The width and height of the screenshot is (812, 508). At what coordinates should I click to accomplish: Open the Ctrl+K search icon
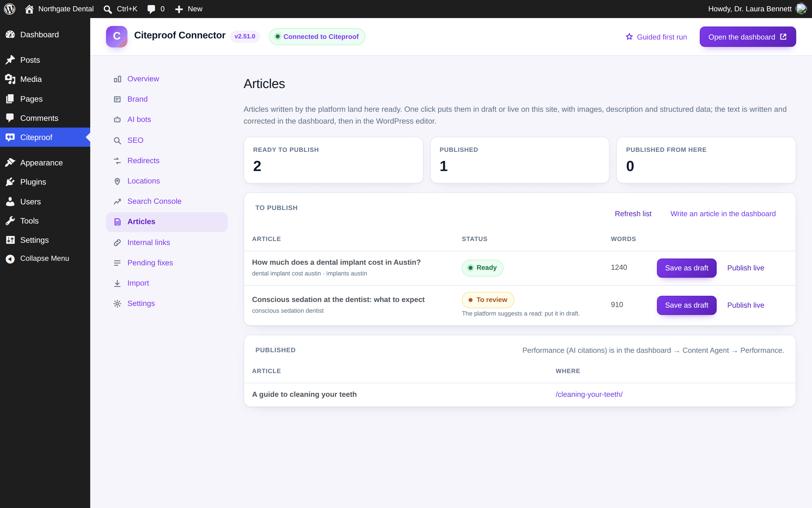coord(108,9)
